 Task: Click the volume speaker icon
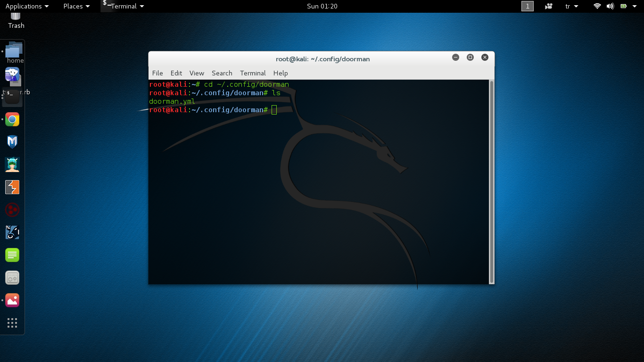point(610,6)
